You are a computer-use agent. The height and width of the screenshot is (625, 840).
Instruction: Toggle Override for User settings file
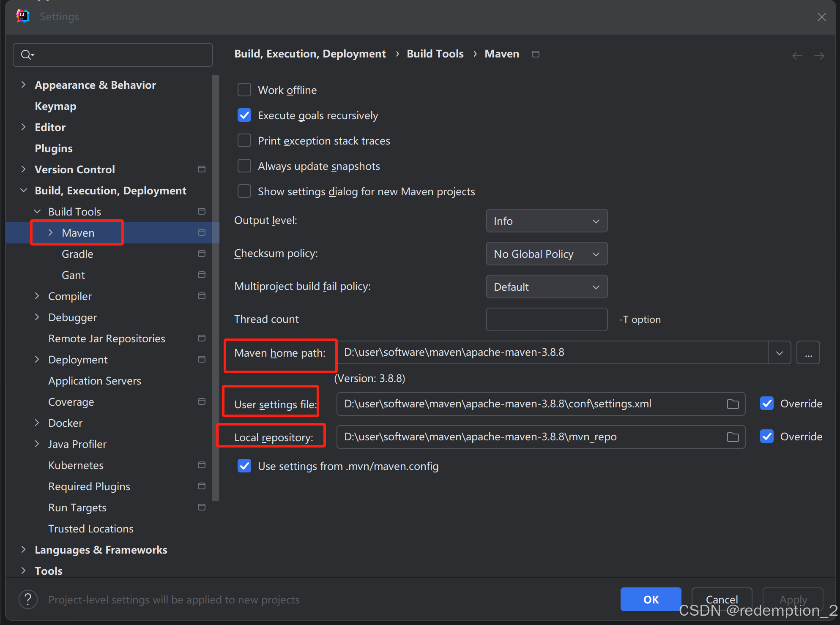click(767, 404)
